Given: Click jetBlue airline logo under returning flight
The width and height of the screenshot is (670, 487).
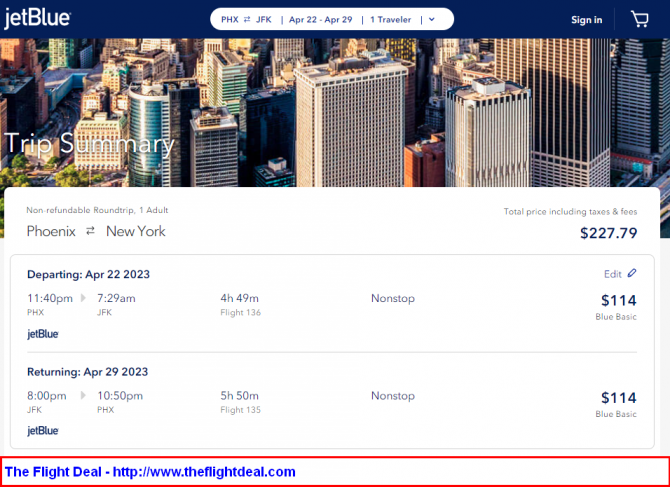Looking at the screenshot, I should click(x=43, y=431).
